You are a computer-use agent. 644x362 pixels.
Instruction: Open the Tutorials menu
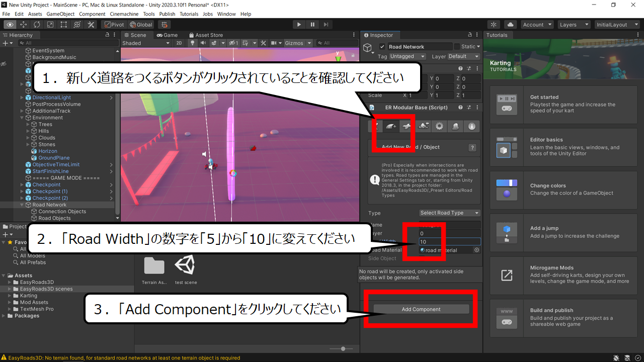189,14
